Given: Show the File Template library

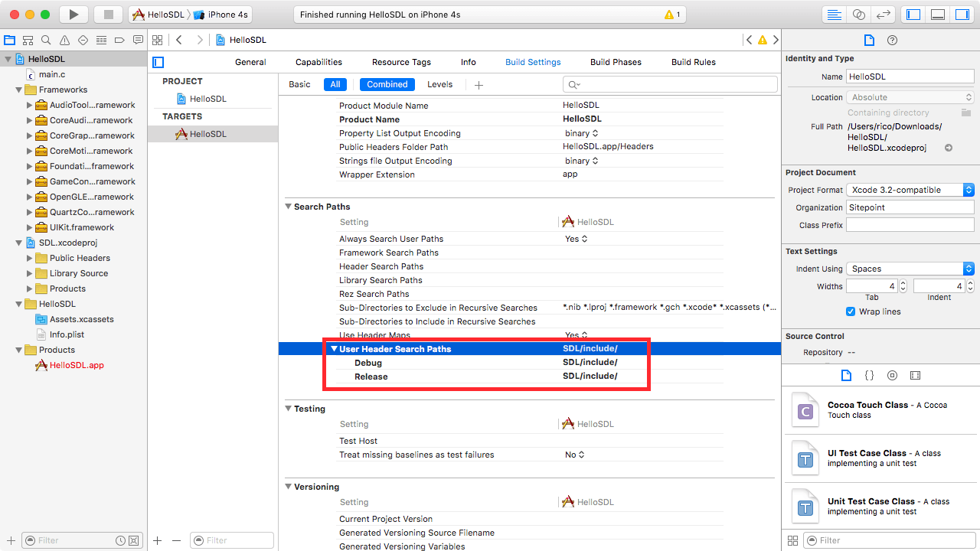Looking at the screenshot, I should click(846, 375).
